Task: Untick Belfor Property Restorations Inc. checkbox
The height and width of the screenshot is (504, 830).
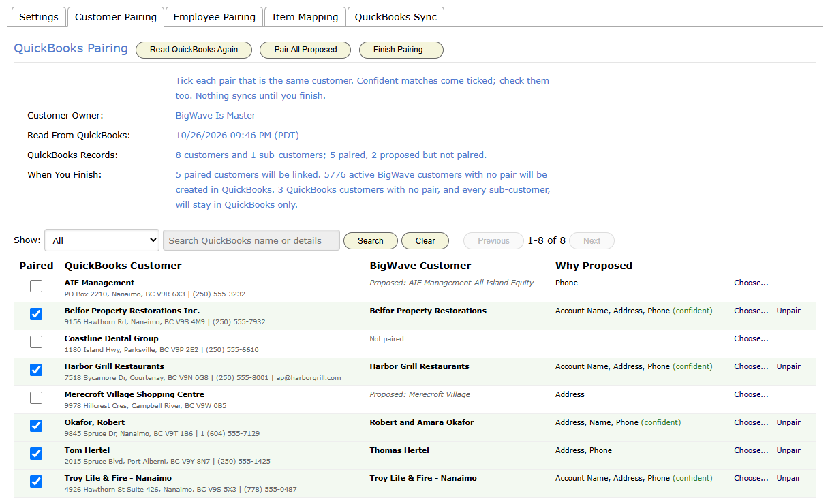Action: 36,314
